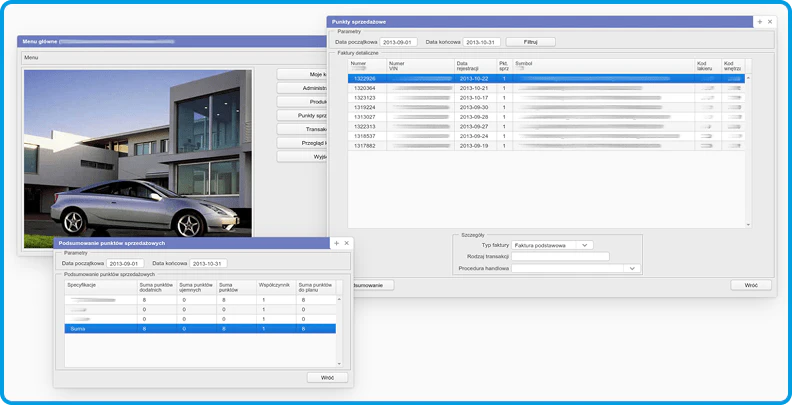This screenshot has height=405, width=792.
Task: Open the Procedura handlowa dropdown
Action: coord(632,268)
